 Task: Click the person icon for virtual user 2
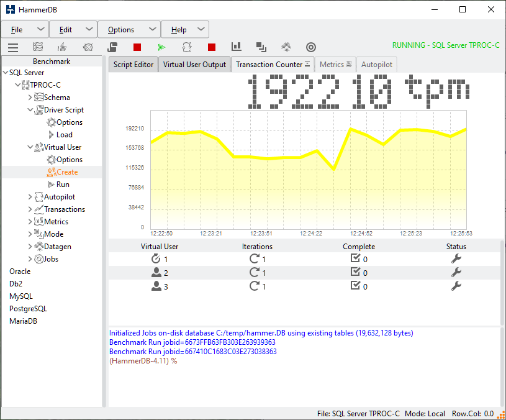tap(156, 273)
